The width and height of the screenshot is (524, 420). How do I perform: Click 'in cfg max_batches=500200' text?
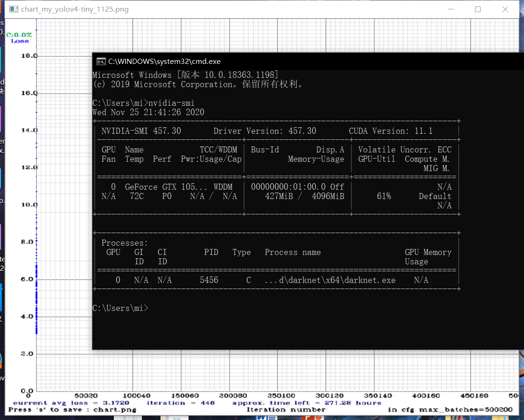(x=450, y=410)
